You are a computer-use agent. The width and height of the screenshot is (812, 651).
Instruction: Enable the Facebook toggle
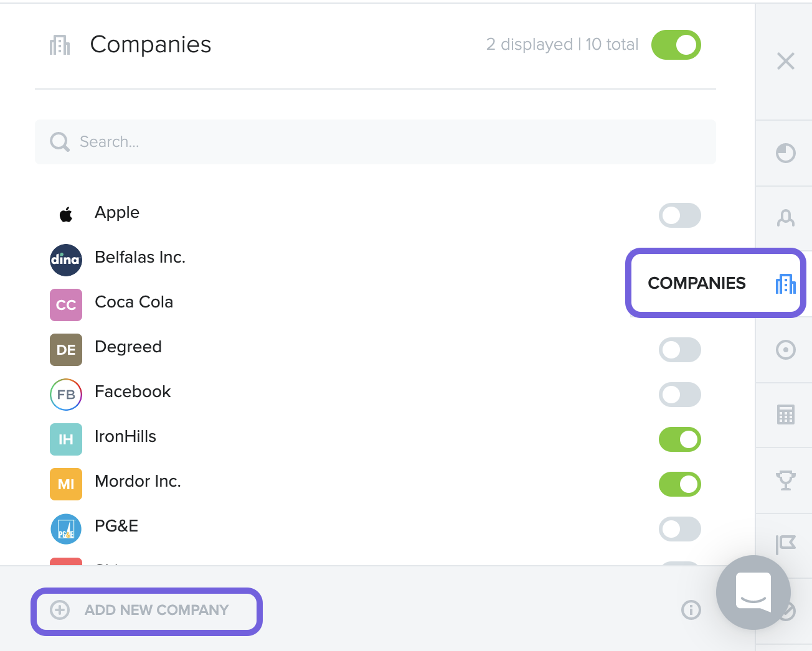(679, 395)
